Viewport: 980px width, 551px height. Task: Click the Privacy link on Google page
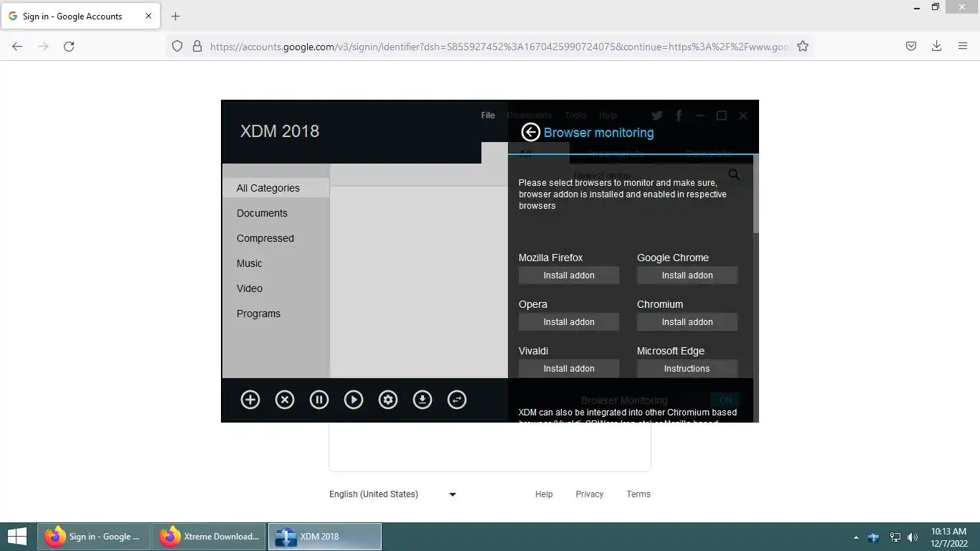[x=589, y=494]
